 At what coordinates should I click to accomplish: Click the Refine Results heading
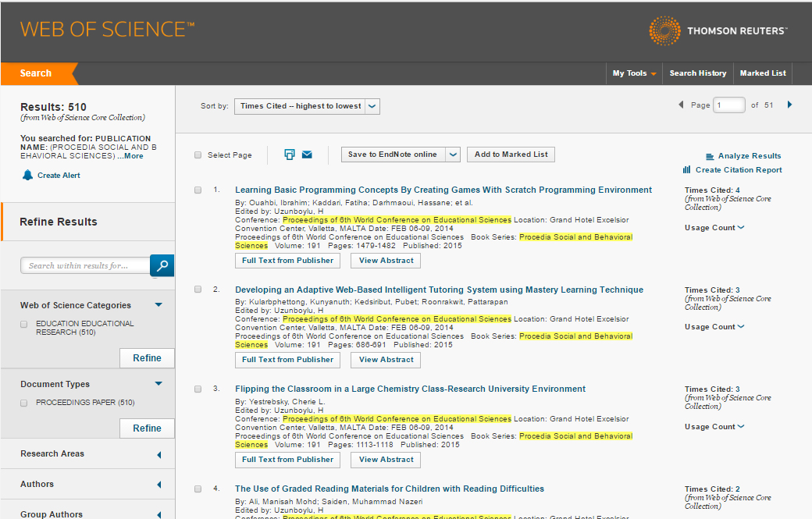coord(59,222)
